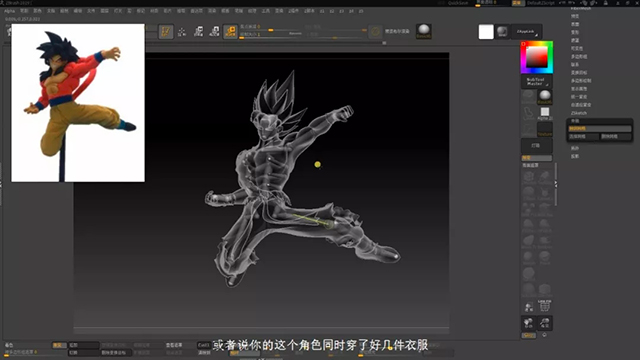Image resolution: width=640 pixels, height=360 pixels.
Task: Expand the 多边形组 polygroups section
Action: click(x=579, y=57)
